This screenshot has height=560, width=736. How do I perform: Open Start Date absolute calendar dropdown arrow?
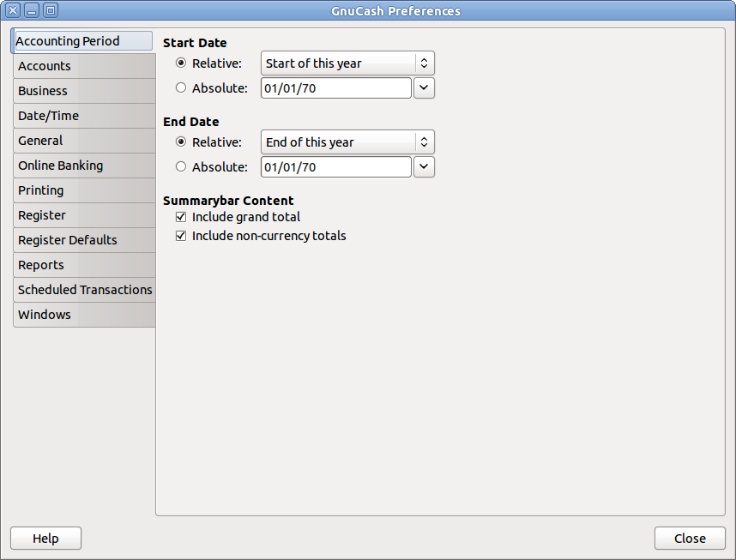click(424, 87)
